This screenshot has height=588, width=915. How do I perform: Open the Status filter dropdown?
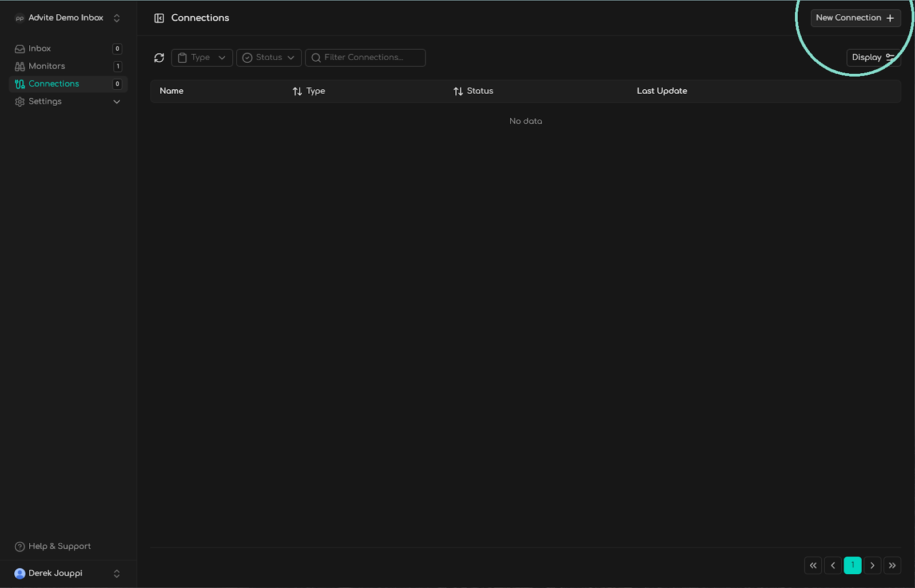[x=269, y=58]
